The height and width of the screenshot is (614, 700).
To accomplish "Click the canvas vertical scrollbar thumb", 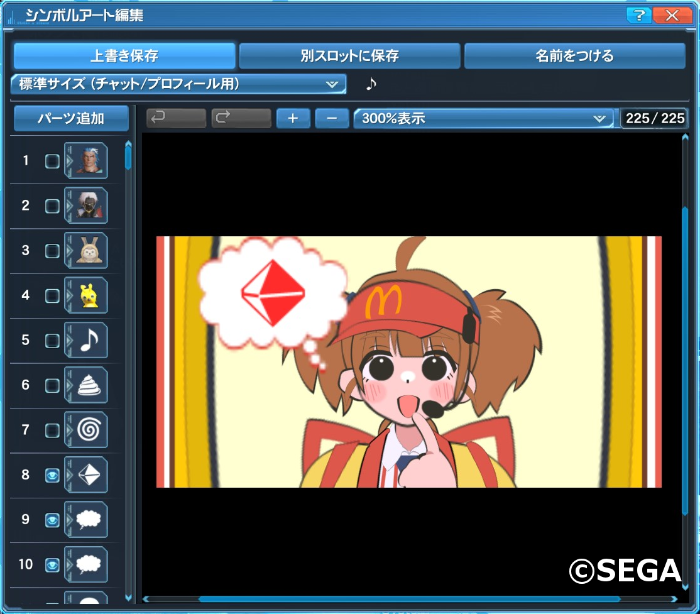I will point(685,361).
